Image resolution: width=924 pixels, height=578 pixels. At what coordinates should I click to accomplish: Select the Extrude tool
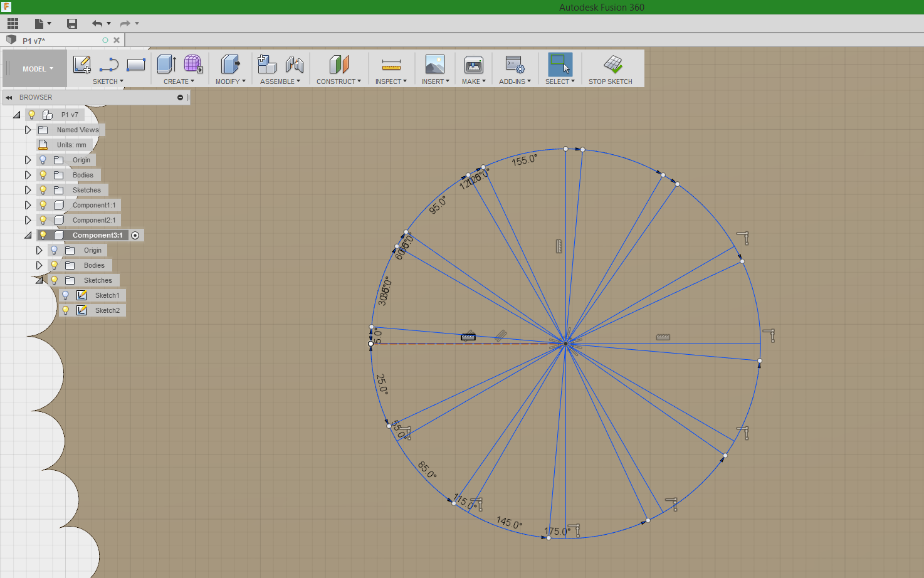[166, 64]
